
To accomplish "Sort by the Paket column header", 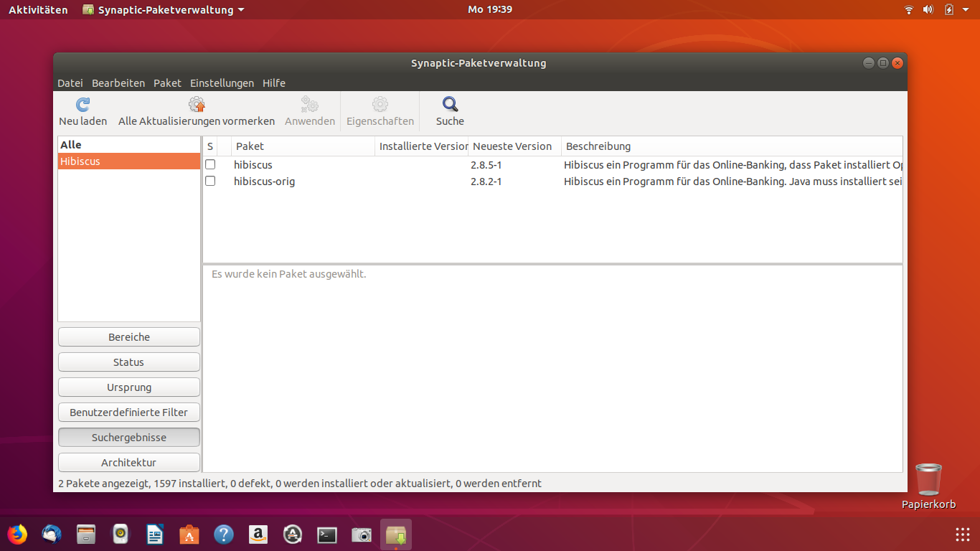I will [x=303, y=146].
